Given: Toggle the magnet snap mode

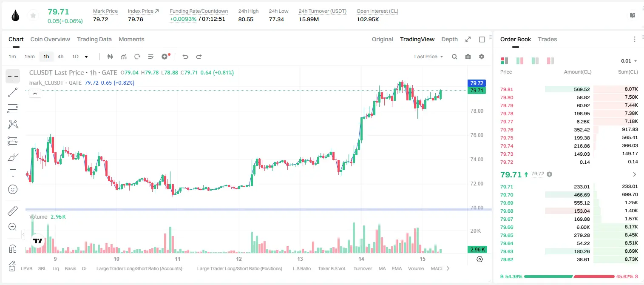Looking at the screenshot, I should coord(13,248).
